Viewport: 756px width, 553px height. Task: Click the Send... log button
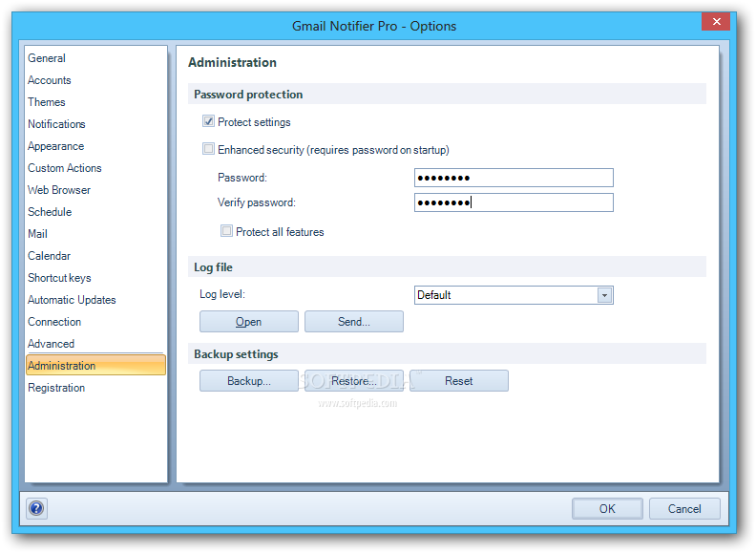354,321
